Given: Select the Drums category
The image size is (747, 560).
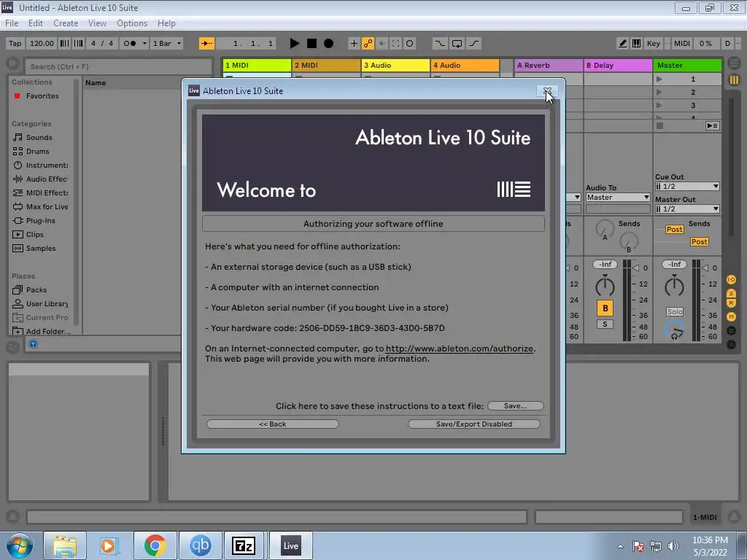Looking at the screenshot, I should click(x=38, y=151).
